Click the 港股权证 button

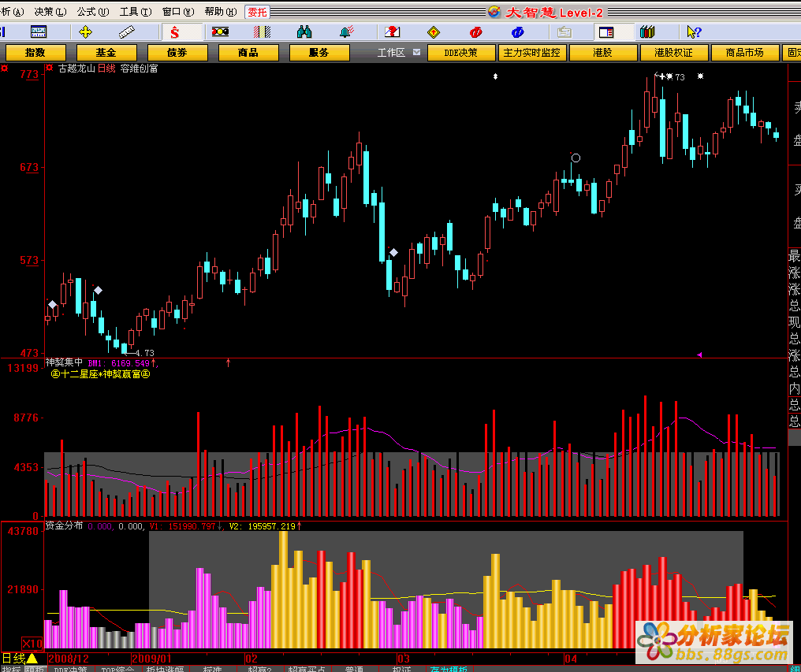click(x=674, y=53)
